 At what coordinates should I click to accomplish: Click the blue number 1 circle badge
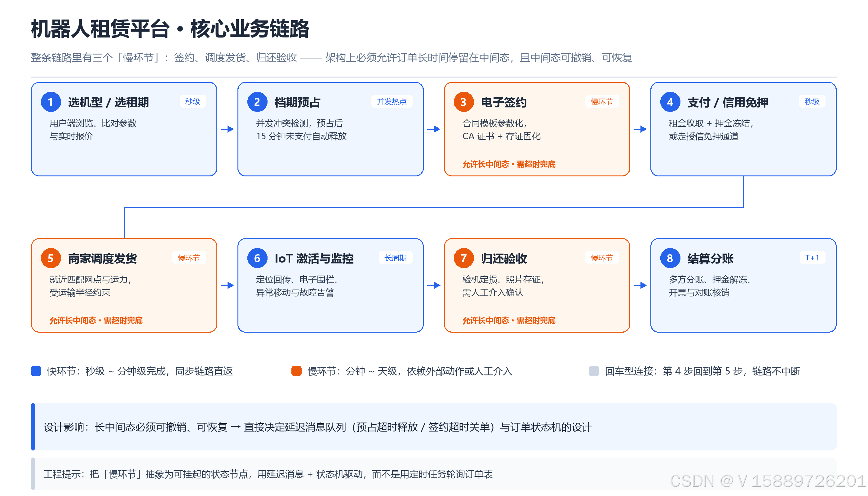click(51, 102)
